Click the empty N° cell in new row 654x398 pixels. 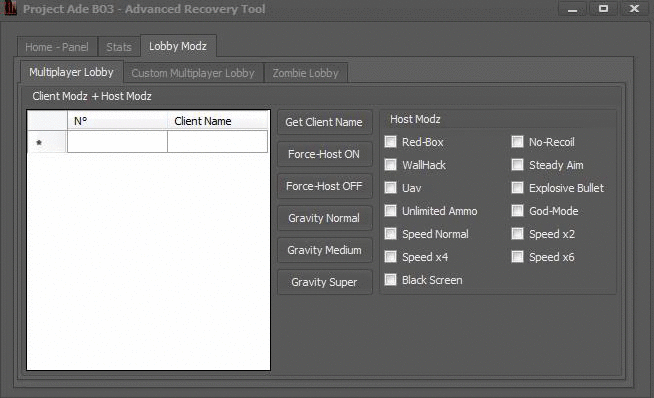117,141
